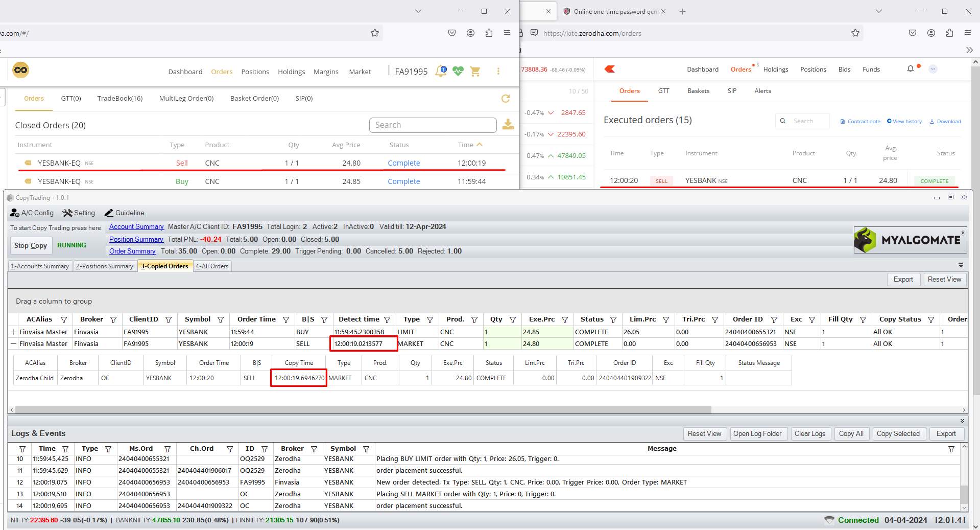Open the A/C Config menu
Viewport: 980px width, 530px height.
pos(32,213)
